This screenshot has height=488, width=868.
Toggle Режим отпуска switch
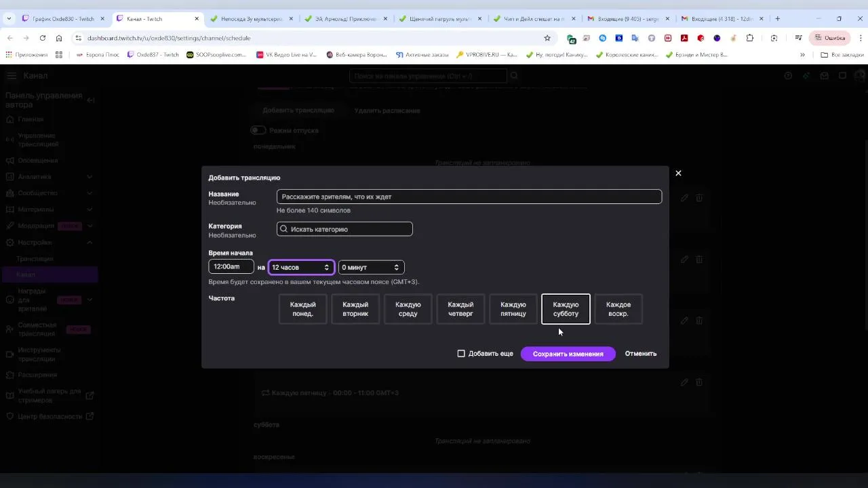(258, 130)
